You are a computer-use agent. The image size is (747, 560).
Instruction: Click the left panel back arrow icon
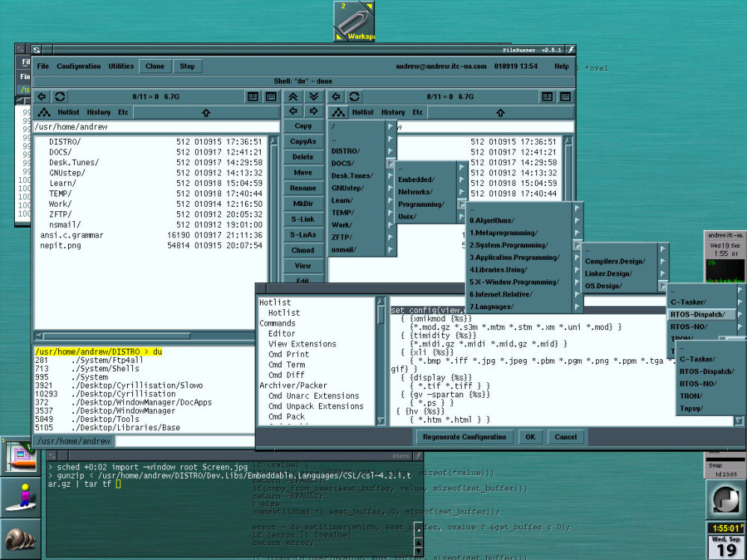[x=42, y=96]
